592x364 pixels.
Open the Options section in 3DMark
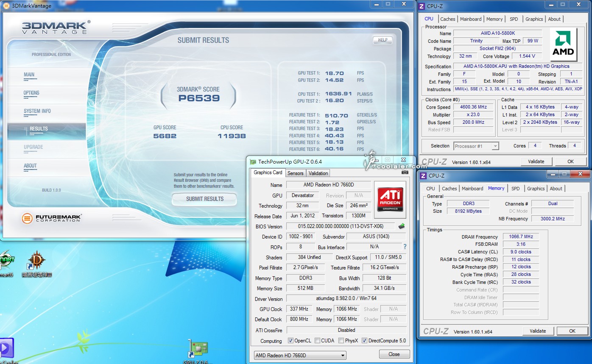(x=31, y=93)
